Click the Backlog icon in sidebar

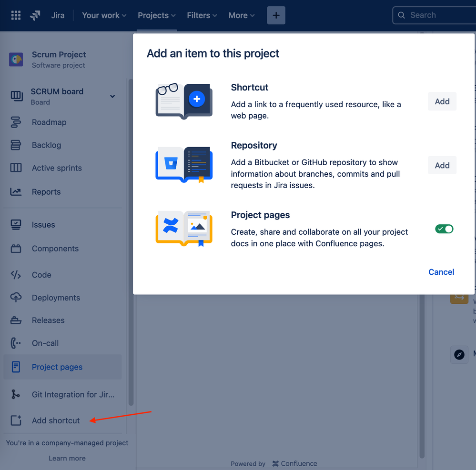16,145
